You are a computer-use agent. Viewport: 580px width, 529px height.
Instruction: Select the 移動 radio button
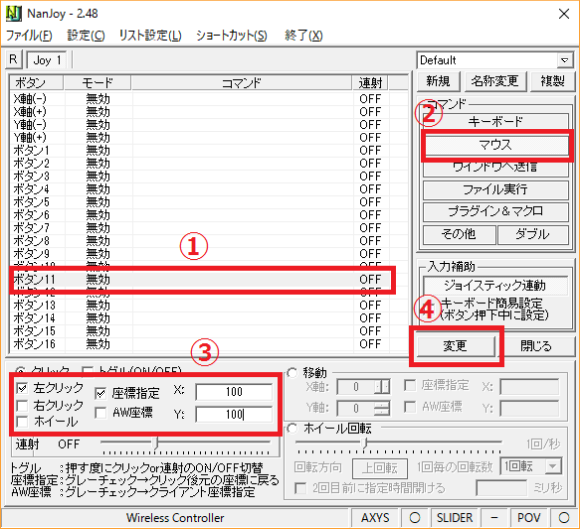292,373
